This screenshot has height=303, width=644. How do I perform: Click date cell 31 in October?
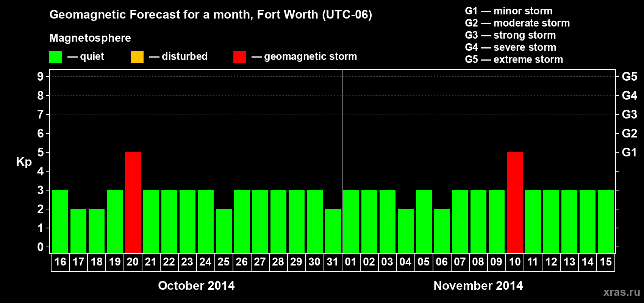click(333, 262)
